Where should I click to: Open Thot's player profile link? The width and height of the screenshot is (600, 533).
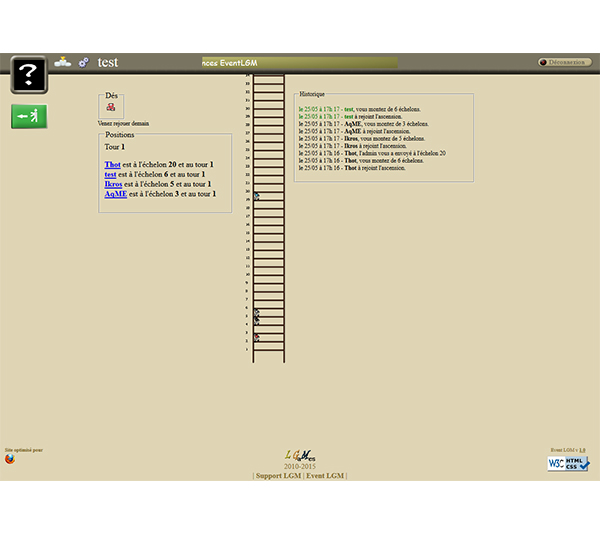112,164
